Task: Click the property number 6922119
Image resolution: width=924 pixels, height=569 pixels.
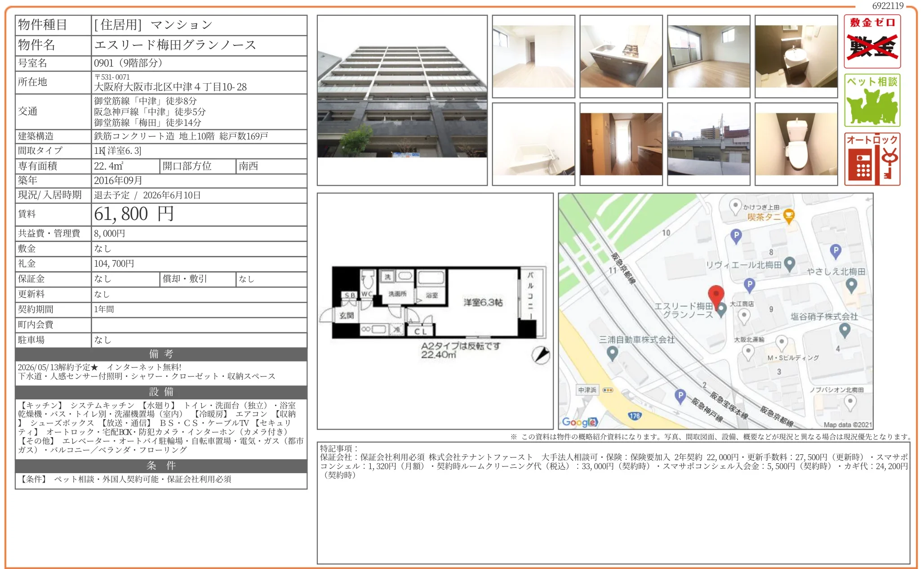Action: tap(888, 6)
